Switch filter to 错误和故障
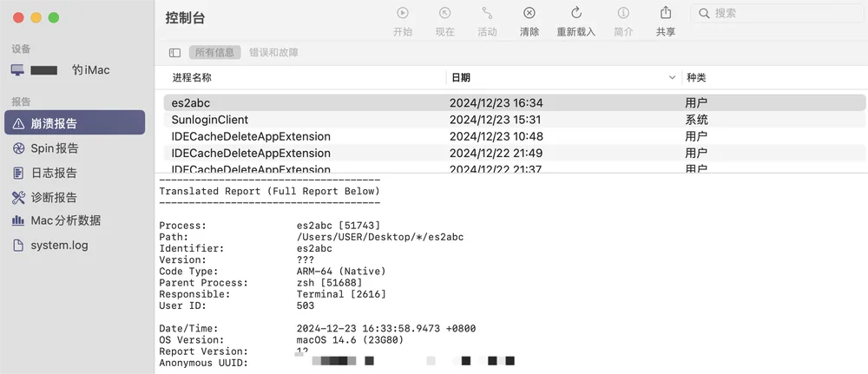868x374 pixels. pos(273,53)
